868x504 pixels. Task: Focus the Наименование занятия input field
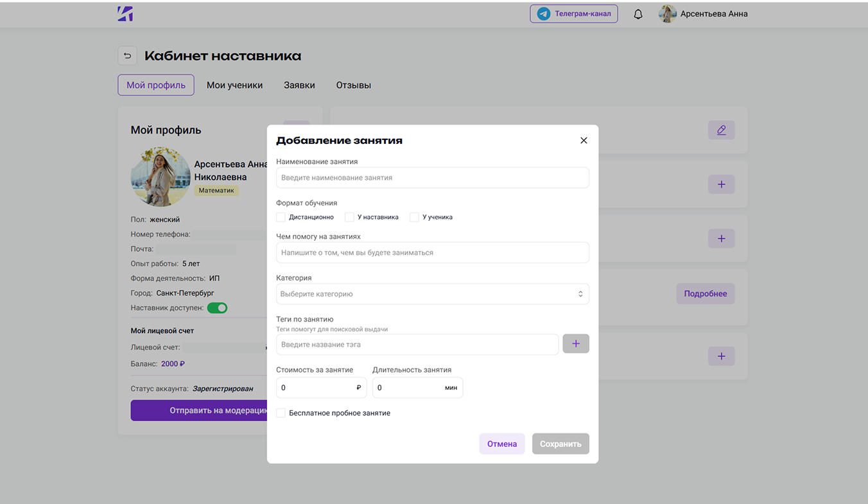[x=432, y=178]
